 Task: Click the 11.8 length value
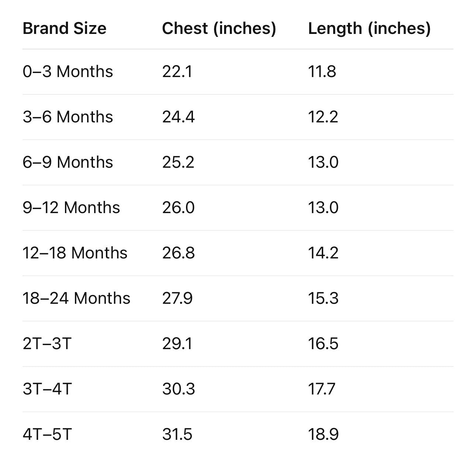[322, 72]
